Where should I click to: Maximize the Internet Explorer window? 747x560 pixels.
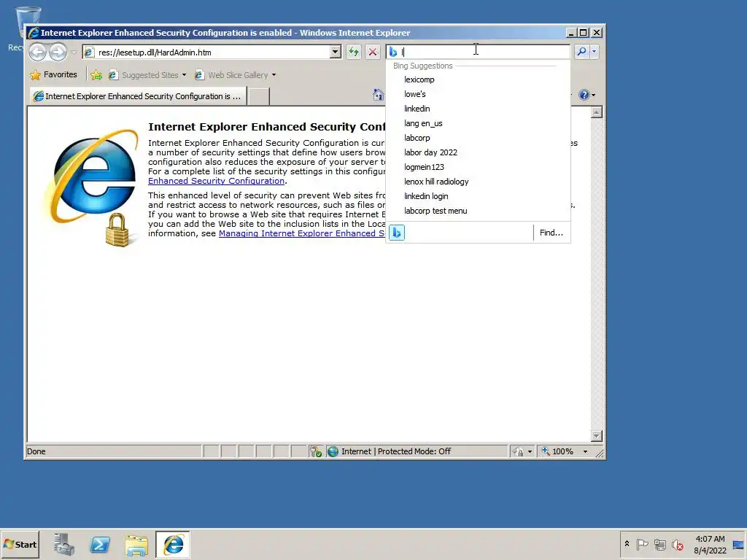click(x=583, y=33)
